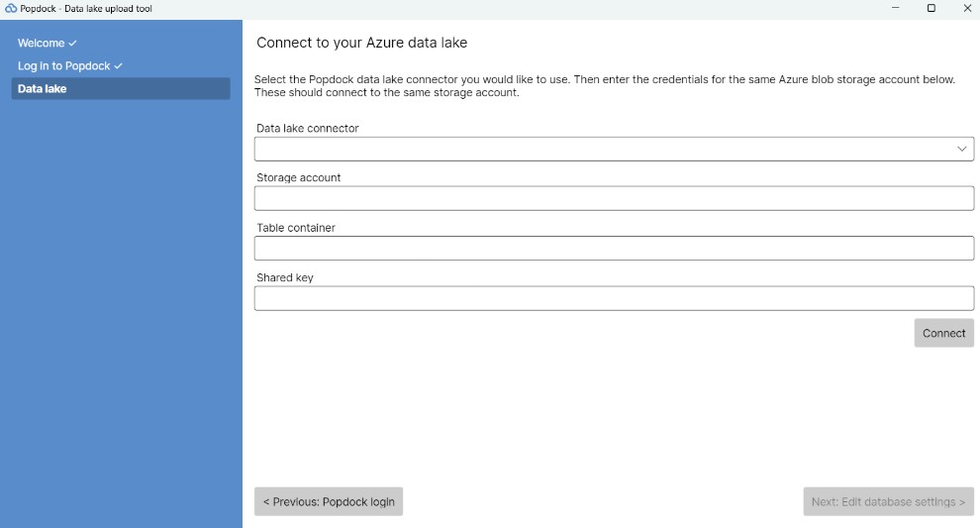Go back via Previous: Popdock login button
The height and width of the screenshot is (528, 980).
pos(329,501)
